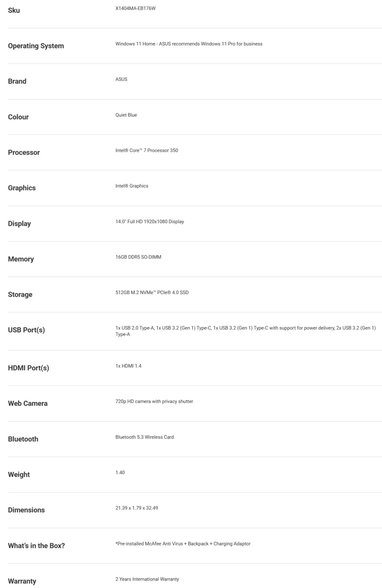Click the Operating System row label
The width and height of the screenshot is (382, 588).
click(x=36, y=46)
